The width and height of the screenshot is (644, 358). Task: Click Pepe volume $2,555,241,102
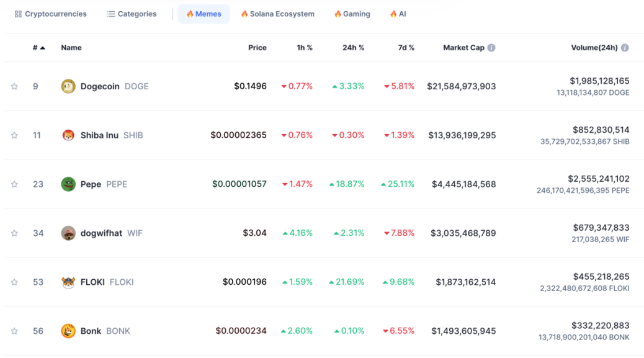pyautogui.click(x=599, y=179)
